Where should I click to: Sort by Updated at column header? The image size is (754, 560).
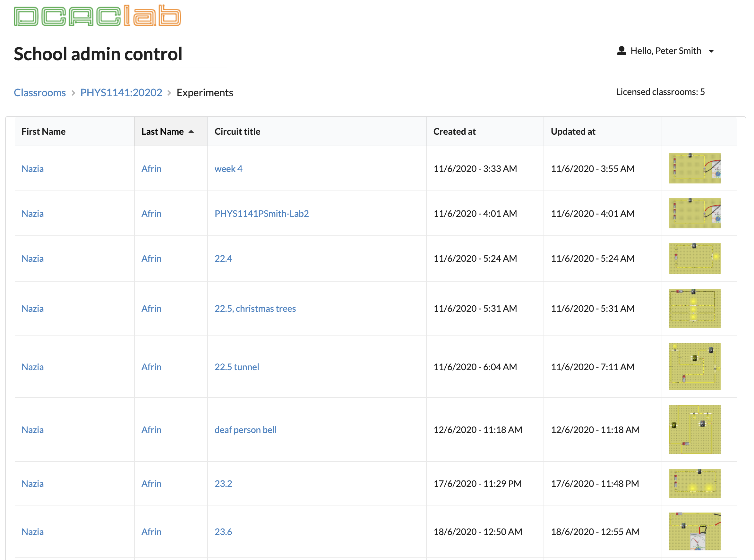tap(573, 132)
